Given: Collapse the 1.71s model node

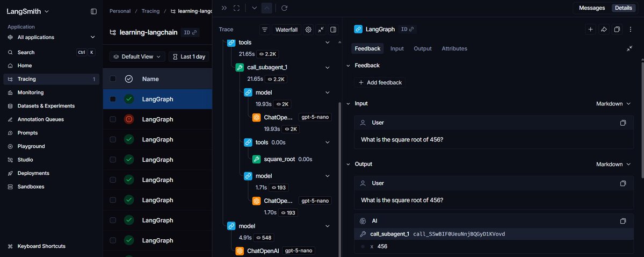Looking at the screenshot, I should (x=327, y=176).
